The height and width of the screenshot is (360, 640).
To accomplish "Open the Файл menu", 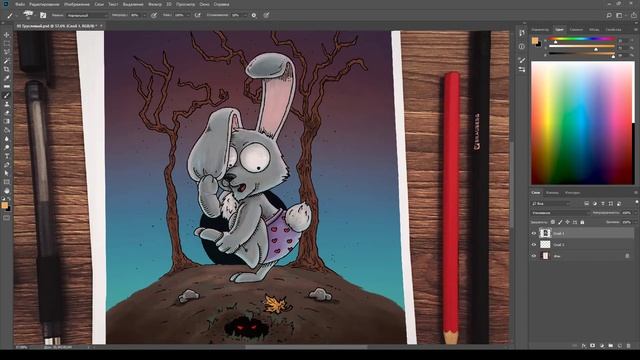I will (x=20, y=4).
